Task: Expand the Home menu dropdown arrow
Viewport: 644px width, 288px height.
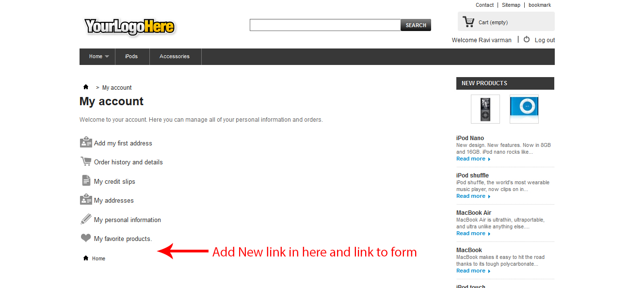Action: 107,57
